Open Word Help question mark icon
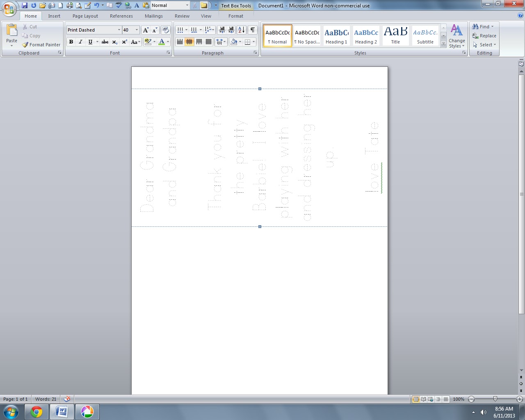Screen dimensions: 525x420 point(520,16)
